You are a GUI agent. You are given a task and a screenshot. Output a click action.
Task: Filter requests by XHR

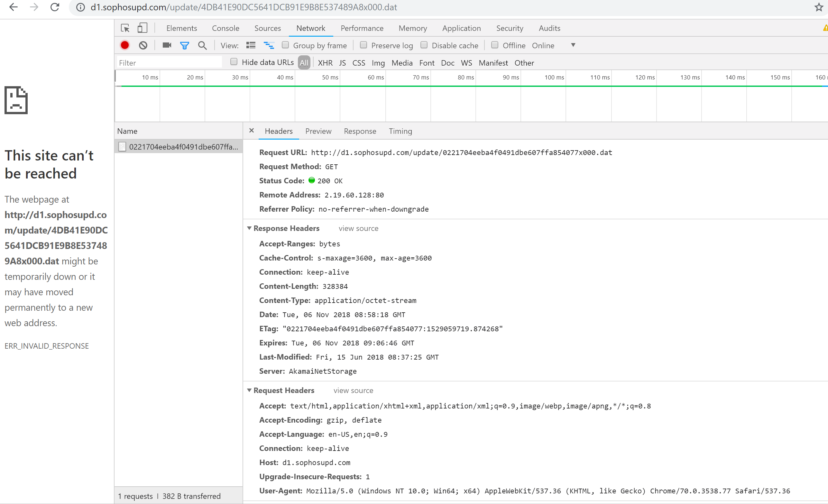(x=325, y=63)
